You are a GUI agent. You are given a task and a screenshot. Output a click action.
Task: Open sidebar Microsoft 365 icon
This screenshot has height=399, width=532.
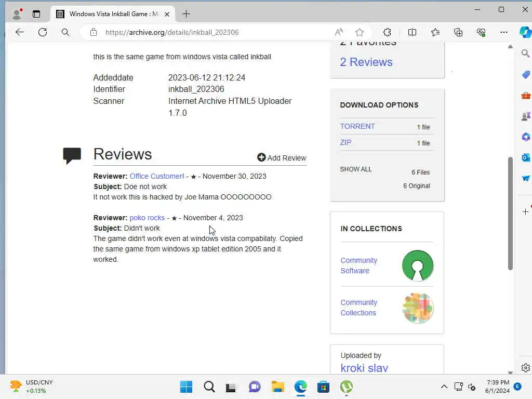[526, 137]
